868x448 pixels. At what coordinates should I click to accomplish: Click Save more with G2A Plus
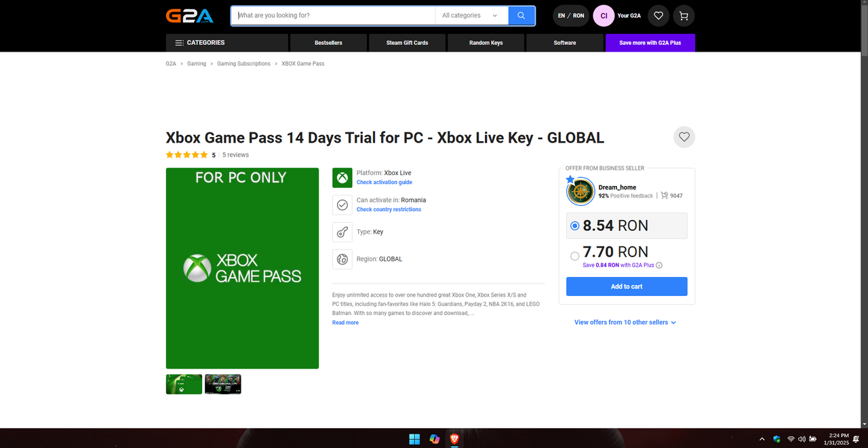coord(650,43)
